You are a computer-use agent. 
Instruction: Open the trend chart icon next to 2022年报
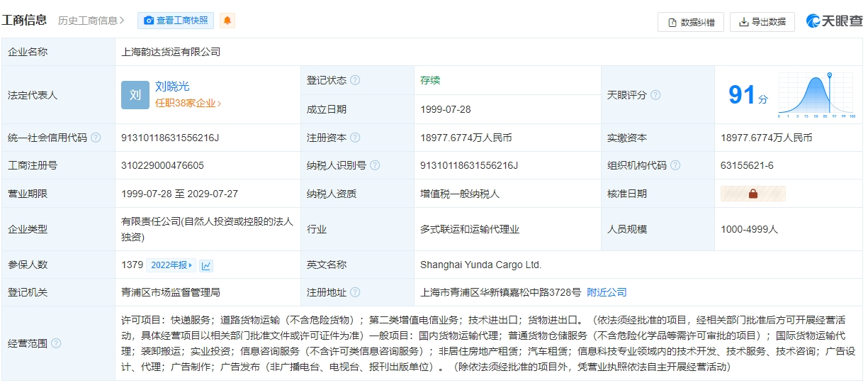tap(206, 265)
